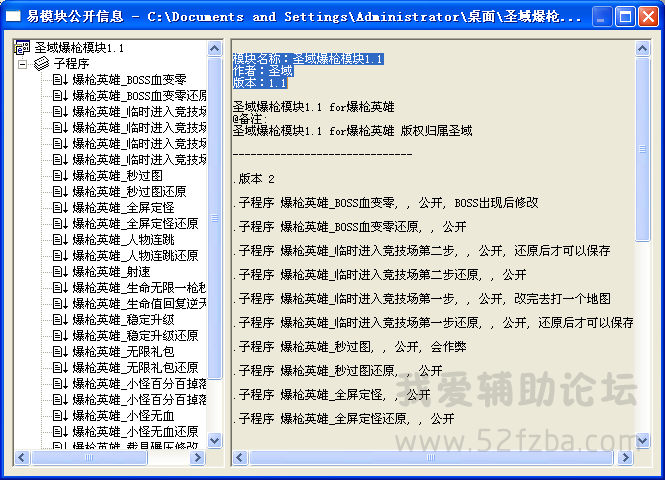
Task: Click the stacked-books icon next to 子程序
Action: click(42, 64)
